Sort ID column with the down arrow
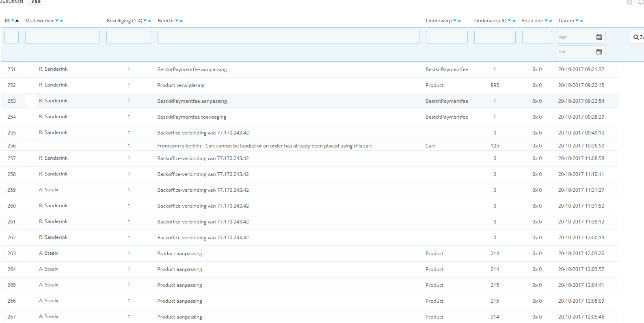 [13, 21]
